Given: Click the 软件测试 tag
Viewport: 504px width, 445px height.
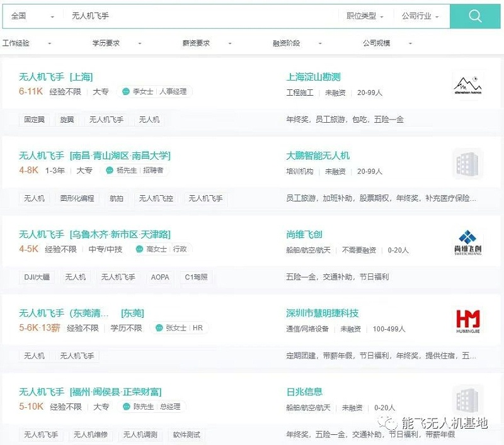Looking at the screenshot, I should [186, 434].
